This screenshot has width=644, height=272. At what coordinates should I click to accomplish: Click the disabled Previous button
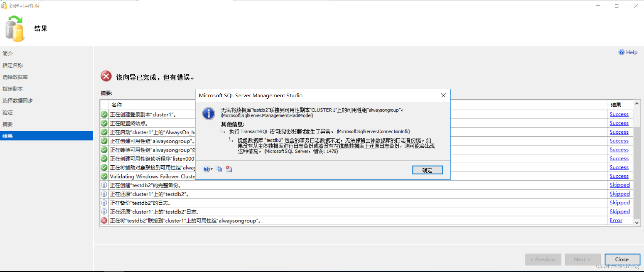coord(543,259)
